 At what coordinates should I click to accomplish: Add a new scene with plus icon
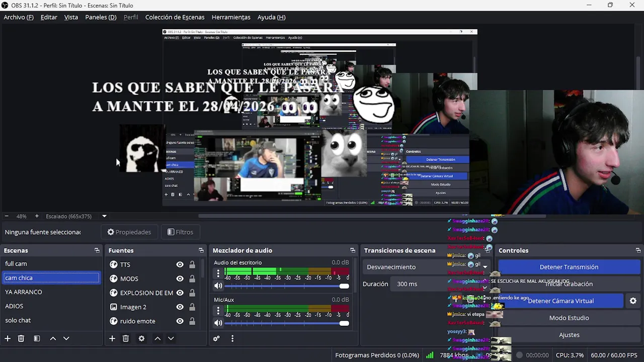pyautogui.click(x=8, y=338)
